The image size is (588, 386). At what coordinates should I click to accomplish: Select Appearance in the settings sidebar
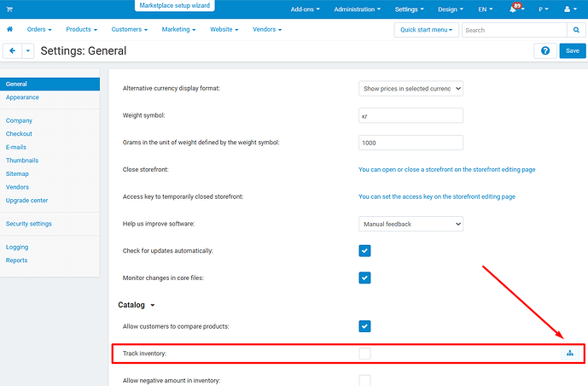pos(22,97)
